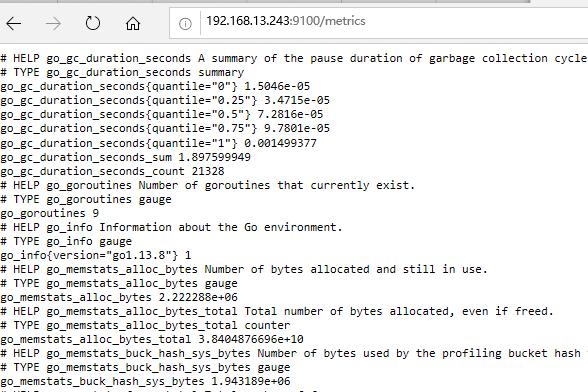This screenshot has height=392, width=588.
Task: Click the quantile="1" 0.001499377 line
Action: (x=158, y=143)
